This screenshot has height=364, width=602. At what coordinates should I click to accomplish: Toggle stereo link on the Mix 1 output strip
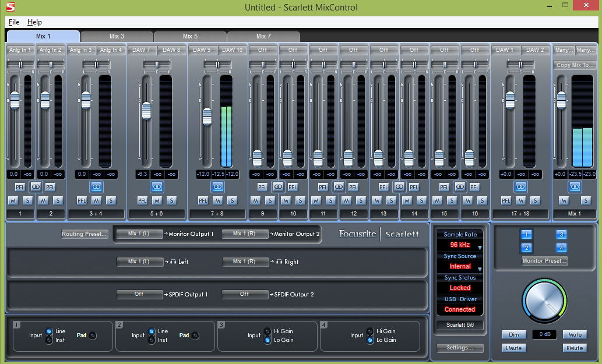(x=575, y=186)
